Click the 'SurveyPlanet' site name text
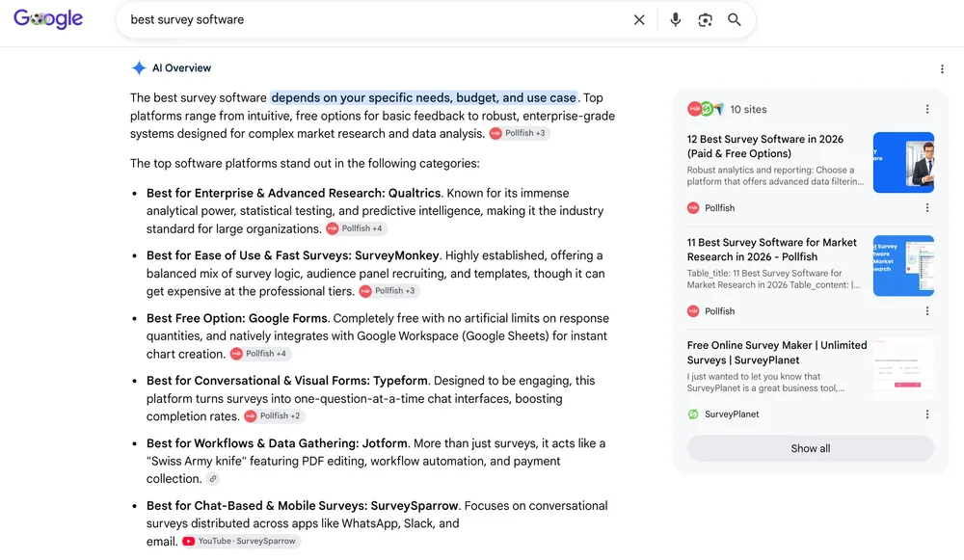 pyautogui.click(x=732, y=414)
